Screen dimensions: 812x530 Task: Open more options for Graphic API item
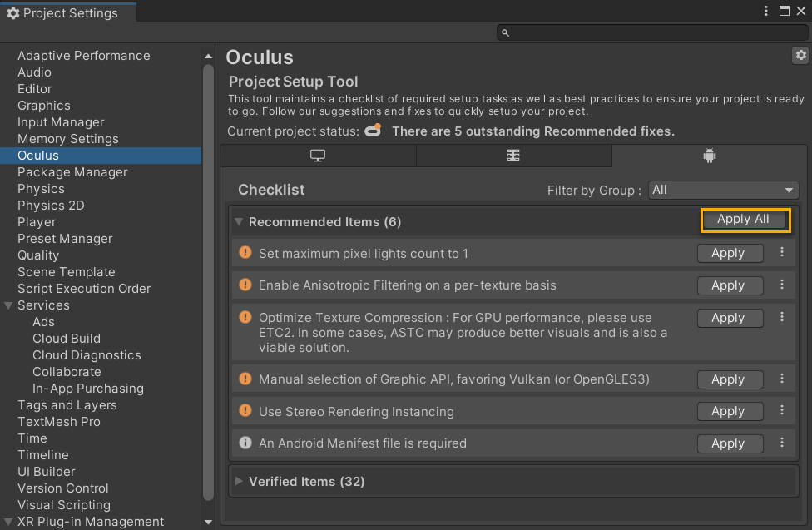tap(782, 379)
